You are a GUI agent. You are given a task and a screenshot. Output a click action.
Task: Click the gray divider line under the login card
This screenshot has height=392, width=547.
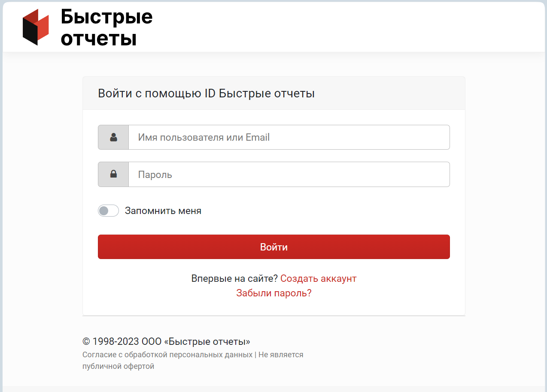273,316
